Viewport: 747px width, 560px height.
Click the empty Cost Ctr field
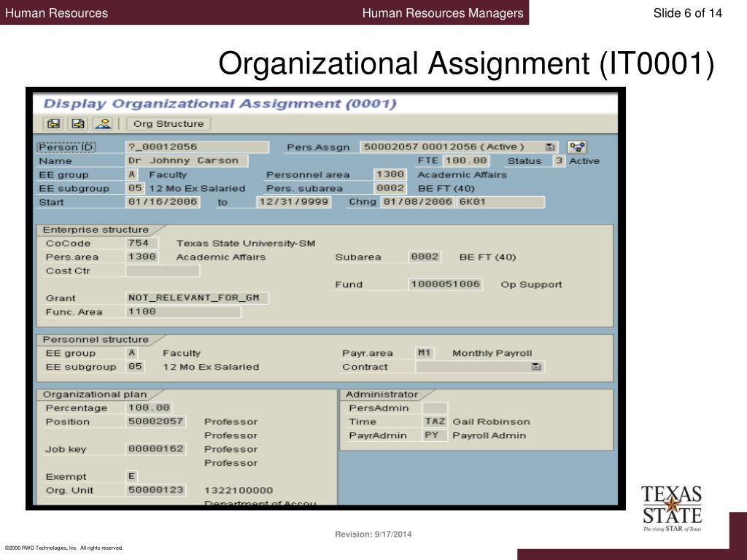click(163, 271)
